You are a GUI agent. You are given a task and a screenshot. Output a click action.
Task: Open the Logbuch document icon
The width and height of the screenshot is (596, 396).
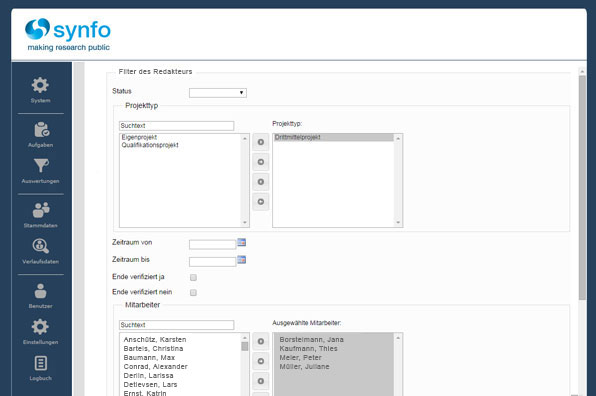(x=41, y=363)
